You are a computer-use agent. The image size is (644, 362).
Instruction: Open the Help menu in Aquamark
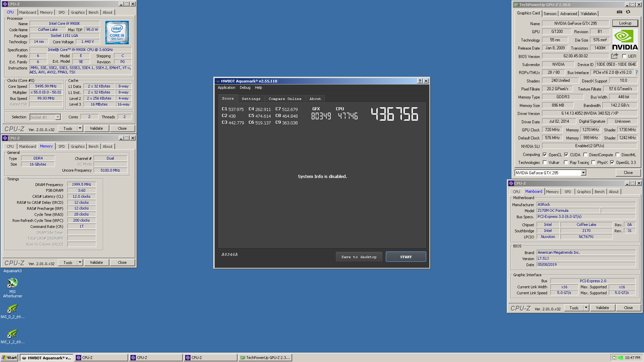pos(258,87)
